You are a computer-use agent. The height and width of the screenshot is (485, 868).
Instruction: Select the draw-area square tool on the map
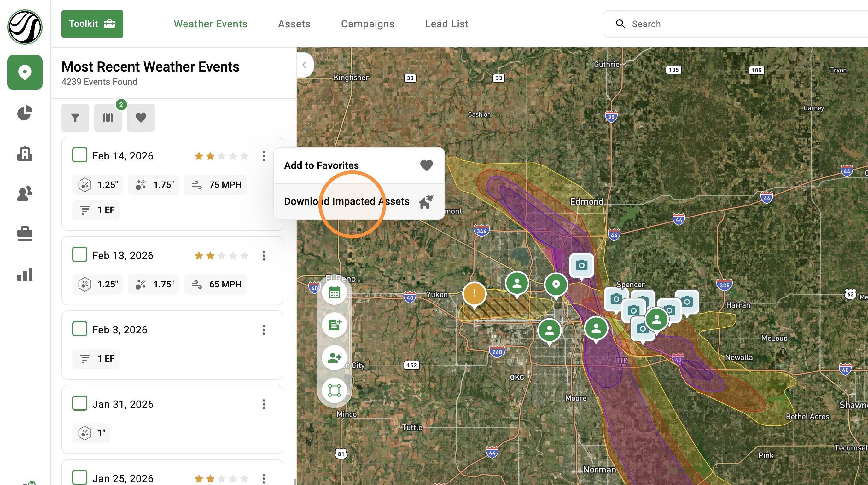[x=334, y=390]
